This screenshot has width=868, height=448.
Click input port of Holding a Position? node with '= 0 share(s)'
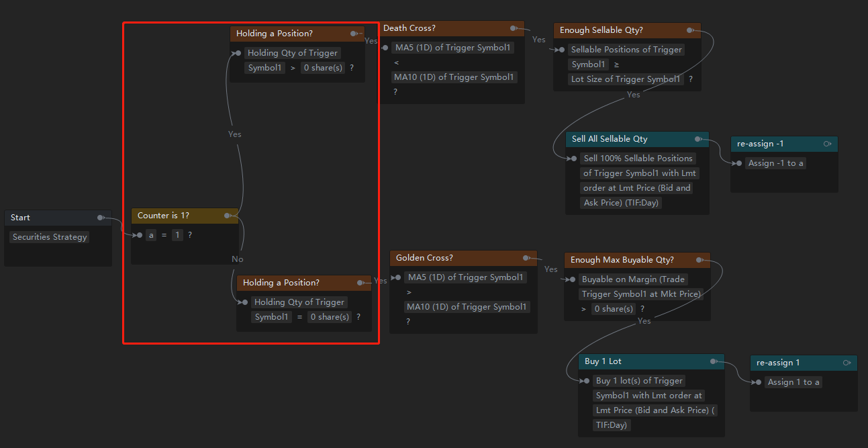coord(245,302)
